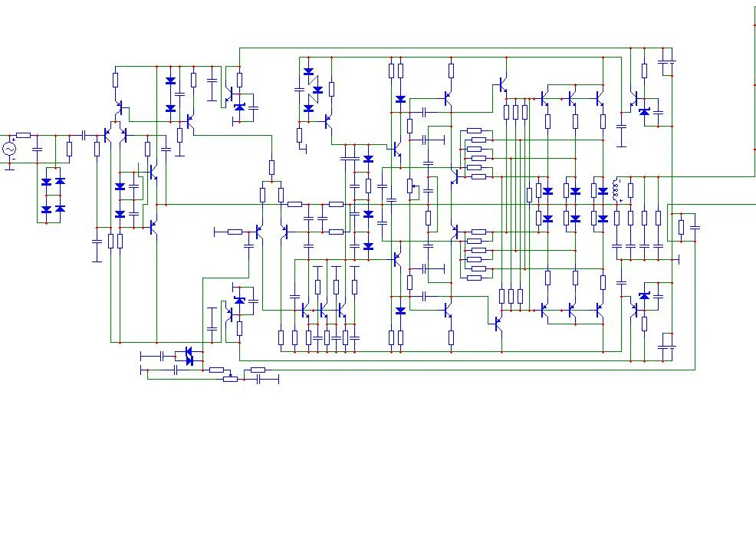Select the vertical potentiometer with wiper arrow
This screenshot has height=546, width=756.
click(411, 186)
